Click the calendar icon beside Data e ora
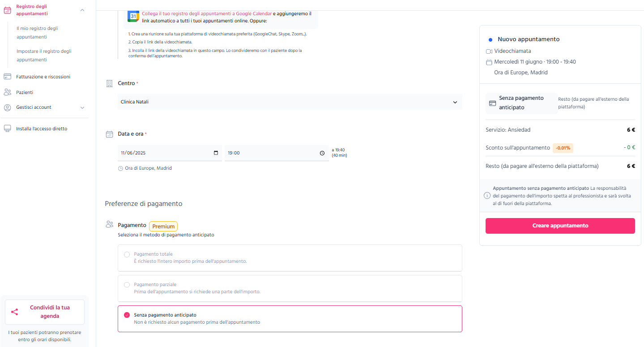This screenshot has height=347, width=644. coord(109,134)
